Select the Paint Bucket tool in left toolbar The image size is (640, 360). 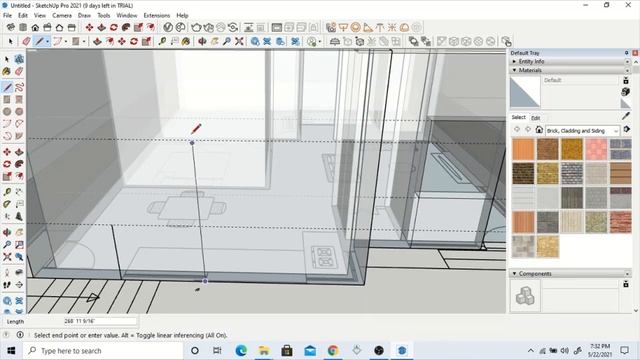pyautogui.click(x=7, y=71)
